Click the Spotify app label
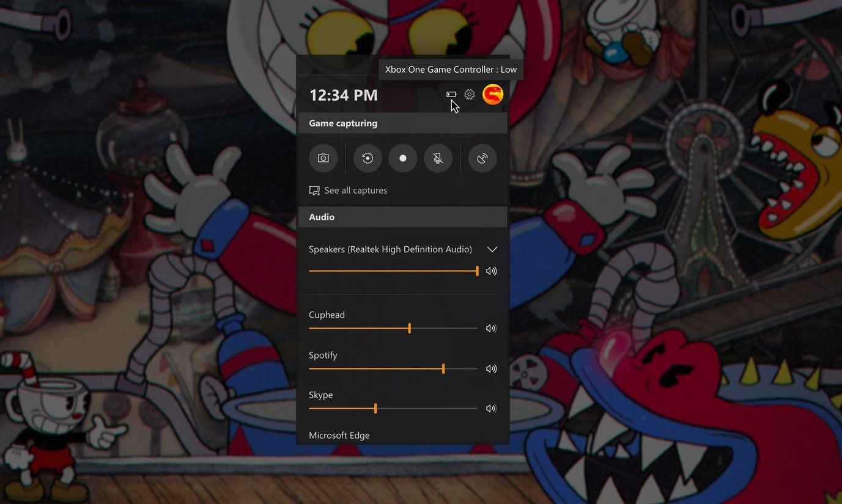 (x=323, y=355)
